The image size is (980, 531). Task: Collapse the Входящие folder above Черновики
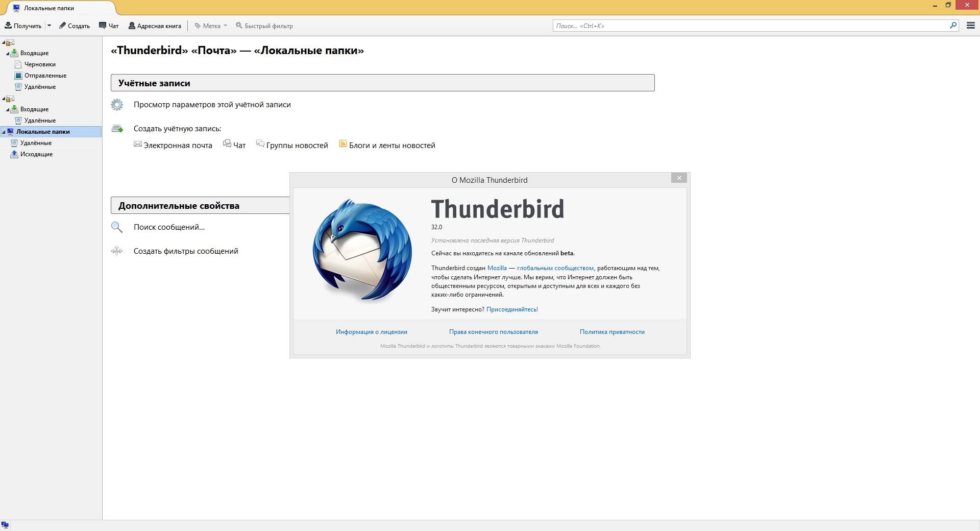pyautogui.click(x=8, y=53)
